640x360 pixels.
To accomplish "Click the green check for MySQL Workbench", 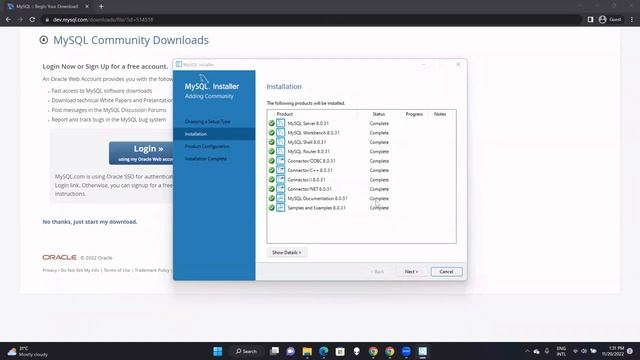I will tap(271, 133).
